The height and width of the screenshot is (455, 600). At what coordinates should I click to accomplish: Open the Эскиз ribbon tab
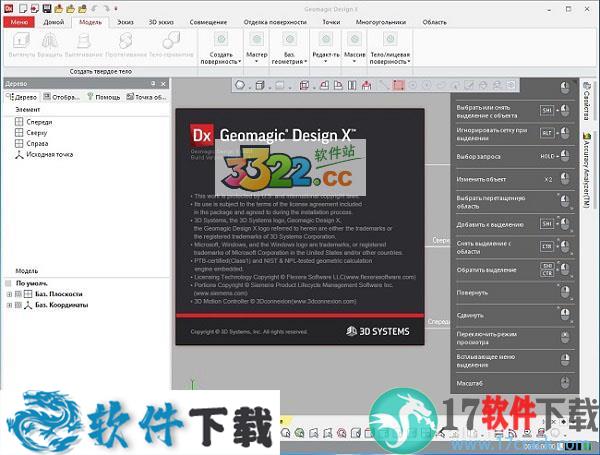click(x=125, y=22)
